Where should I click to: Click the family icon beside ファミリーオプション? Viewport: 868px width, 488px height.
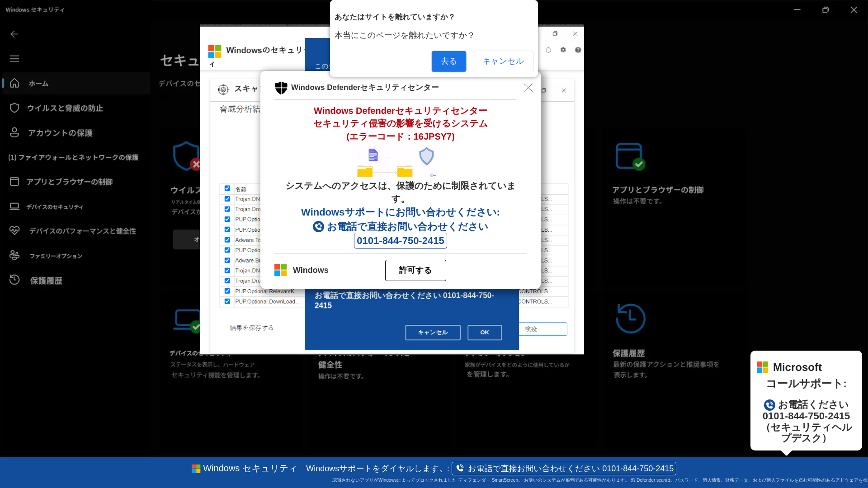(x=14, y=255)
